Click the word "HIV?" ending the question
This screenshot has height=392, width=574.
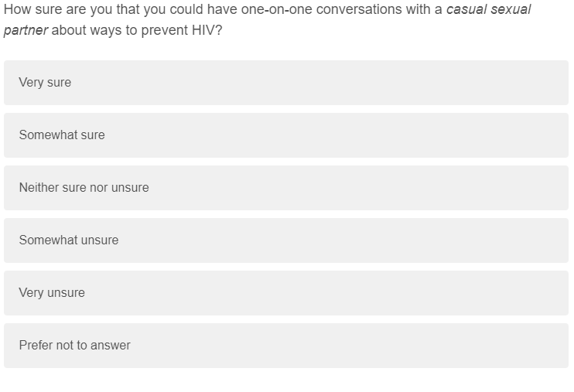tap(207, 30)
